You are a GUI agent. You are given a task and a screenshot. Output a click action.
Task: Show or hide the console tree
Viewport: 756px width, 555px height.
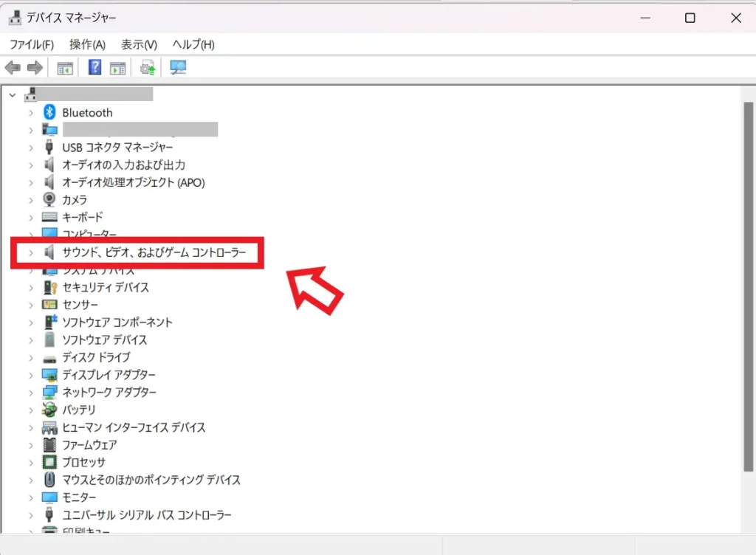(x=65, y=68)
